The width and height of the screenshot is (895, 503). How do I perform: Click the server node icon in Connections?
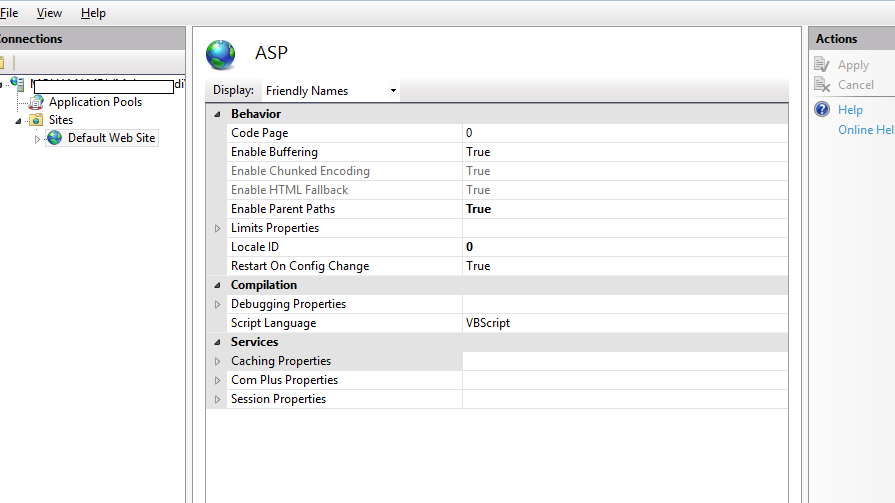pyautogui.click(x=18, y=84)
